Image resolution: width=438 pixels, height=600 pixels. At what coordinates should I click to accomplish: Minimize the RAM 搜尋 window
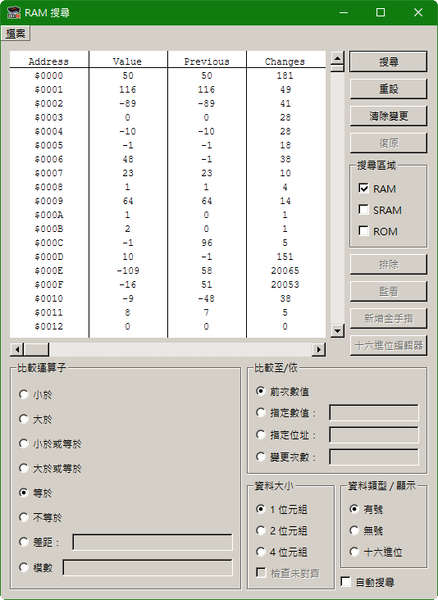point(344,12)
